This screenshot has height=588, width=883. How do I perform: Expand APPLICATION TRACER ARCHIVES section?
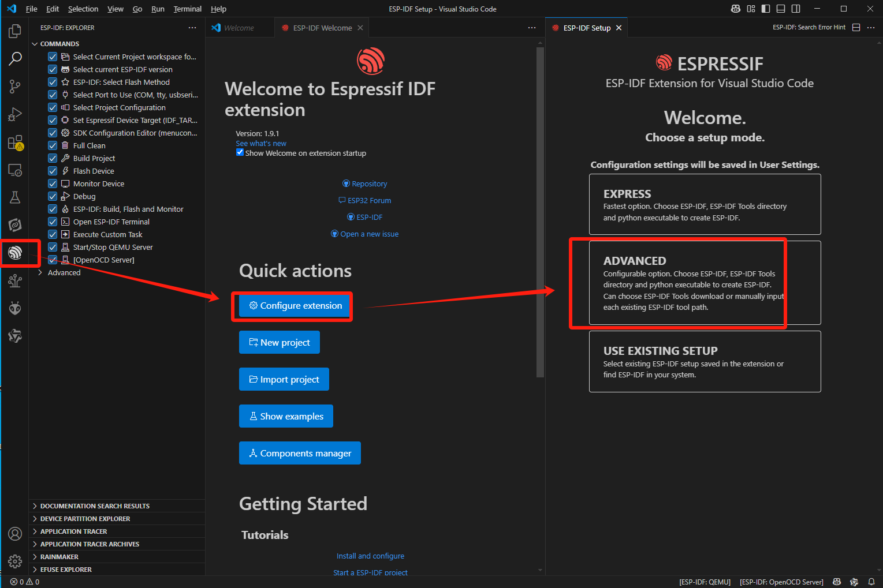(x=117, y=544)
